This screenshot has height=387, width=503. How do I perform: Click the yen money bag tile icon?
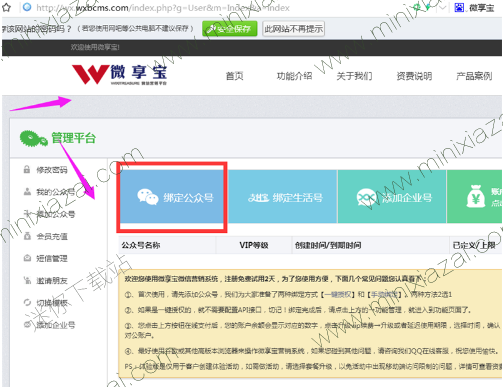click(x=476, y=197)
